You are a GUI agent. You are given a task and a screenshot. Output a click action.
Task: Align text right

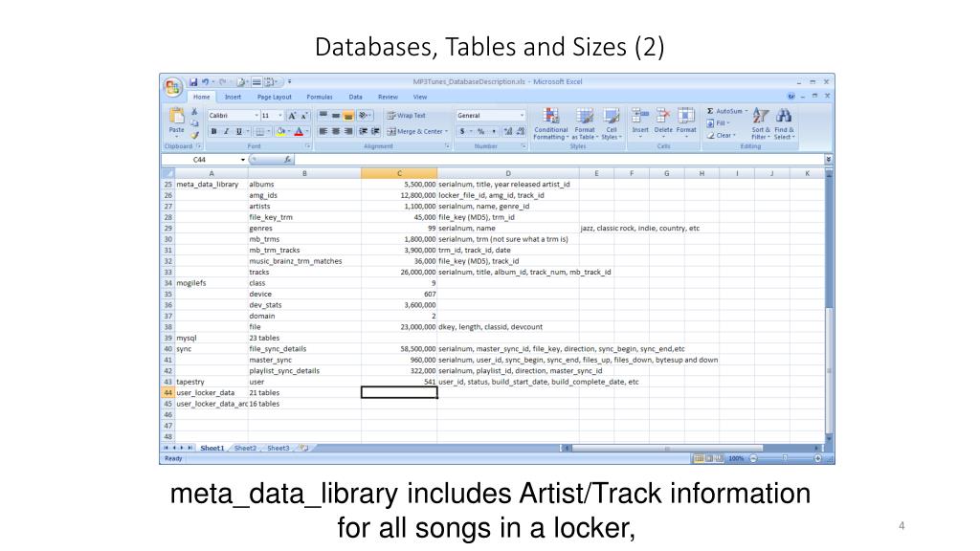(x=348, y=131)
